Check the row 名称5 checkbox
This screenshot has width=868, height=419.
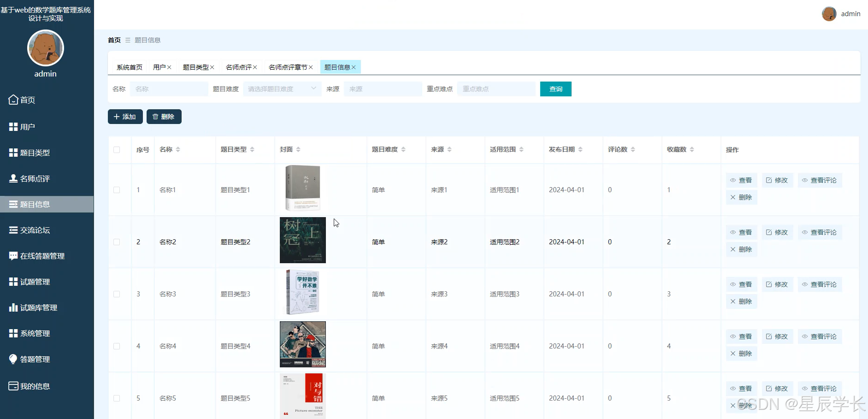point(117,398)
